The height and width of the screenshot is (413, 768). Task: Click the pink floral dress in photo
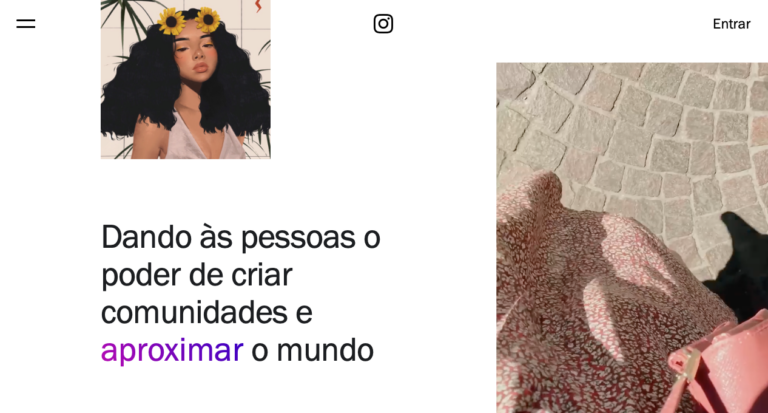[x=602, y=304]
